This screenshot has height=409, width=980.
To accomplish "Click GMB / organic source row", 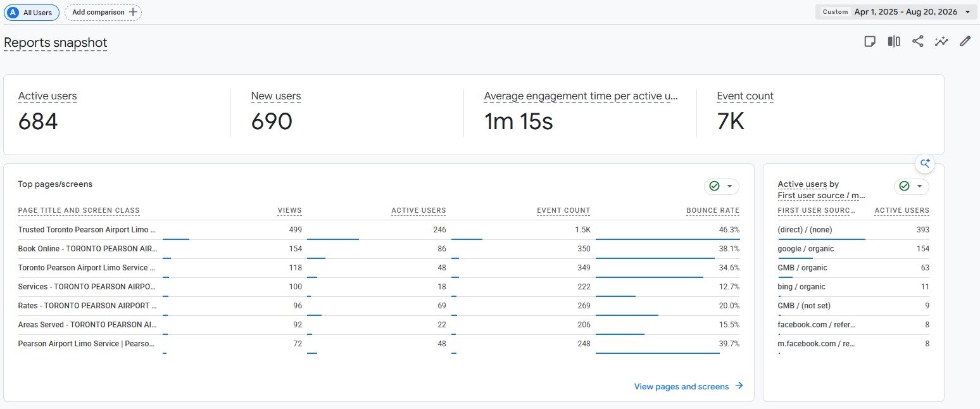I will (x=853, y=268).
